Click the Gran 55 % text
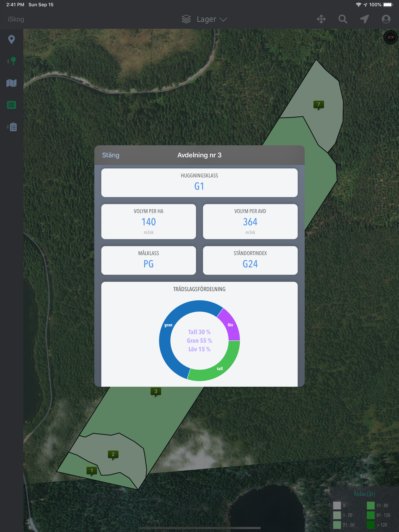This screenshot has height=532, width=399. coord(199,341)
